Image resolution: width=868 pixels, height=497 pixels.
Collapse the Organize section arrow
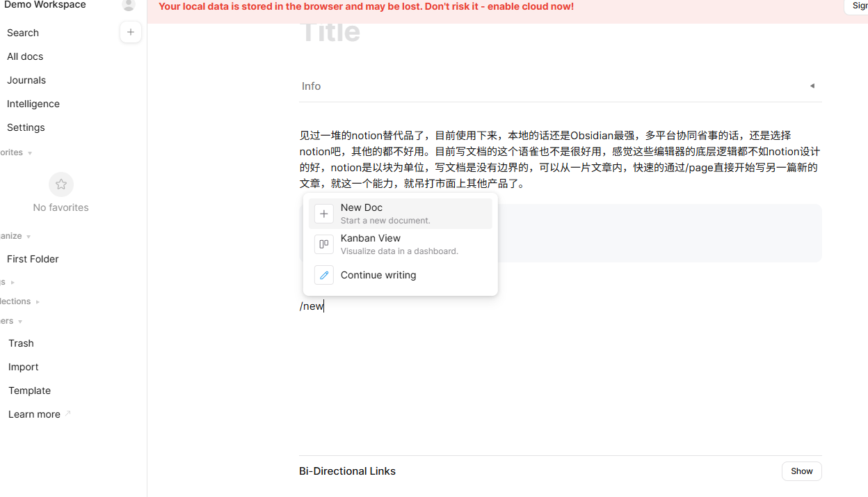coord(28,237)
